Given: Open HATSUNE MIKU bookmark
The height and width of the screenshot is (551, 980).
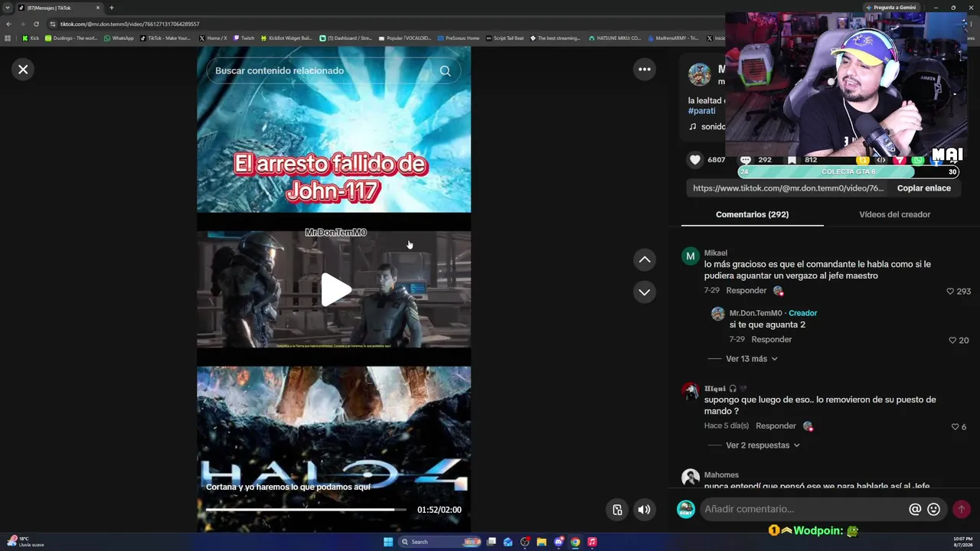Looking at the screenshot, I should click(x=615, y=38).
